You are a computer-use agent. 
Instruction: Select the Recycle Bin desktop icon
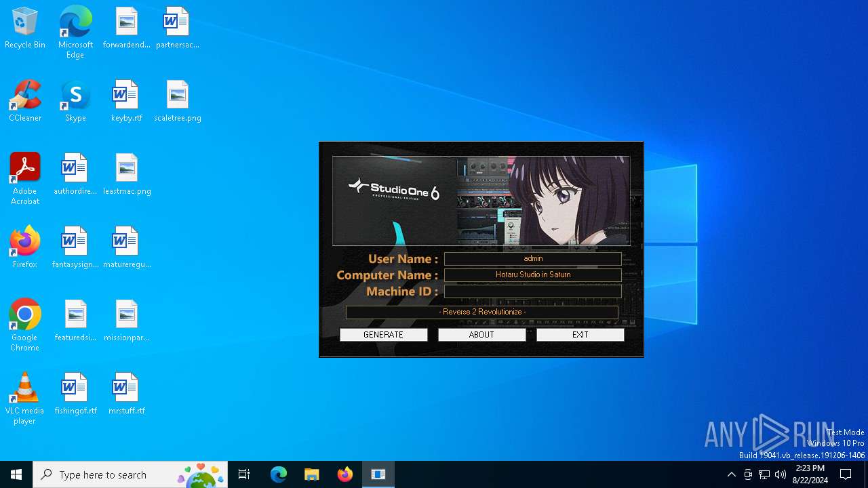pyautogui.click(x=25, y=28)
